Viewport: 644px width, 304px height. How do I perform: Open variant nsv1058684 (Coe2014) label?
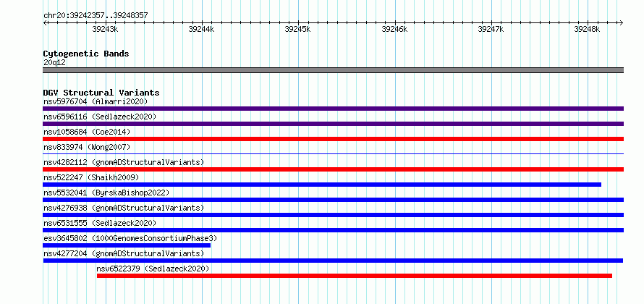(x=87, y=132)
